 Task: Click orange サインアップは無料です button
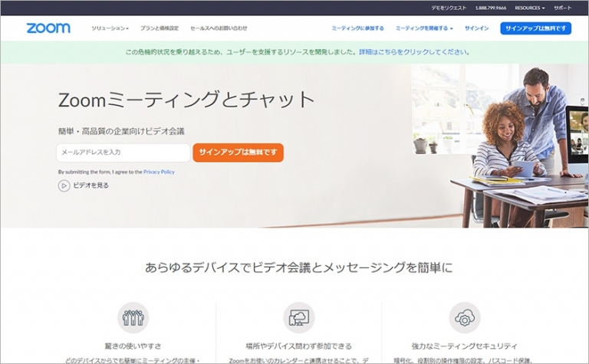(239, 152)
